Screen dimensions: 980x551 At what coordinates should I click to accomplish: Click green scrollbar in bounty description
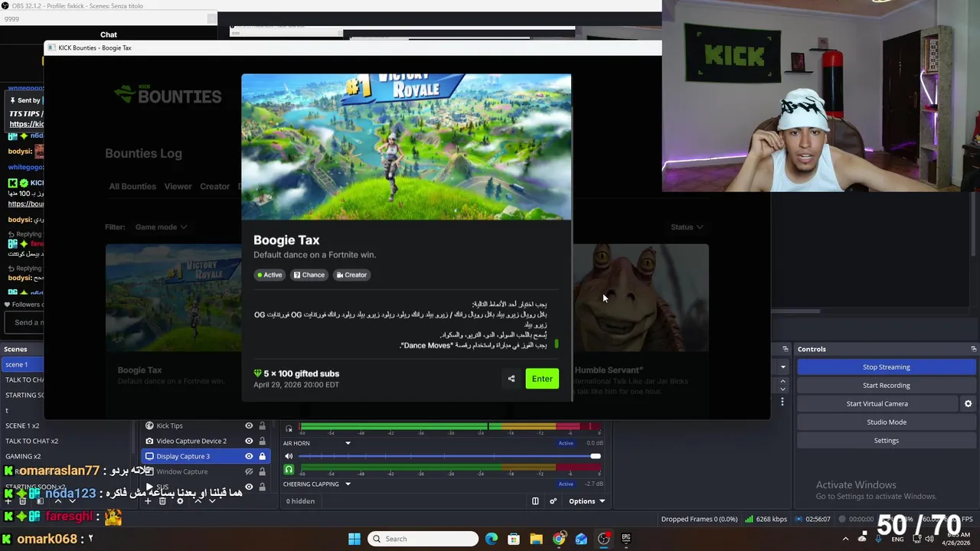coord(557,344)
